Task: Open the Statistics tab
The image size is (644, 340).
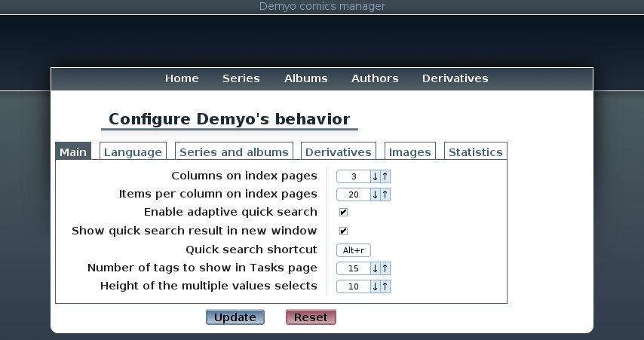Action: (x=476, y=152)
